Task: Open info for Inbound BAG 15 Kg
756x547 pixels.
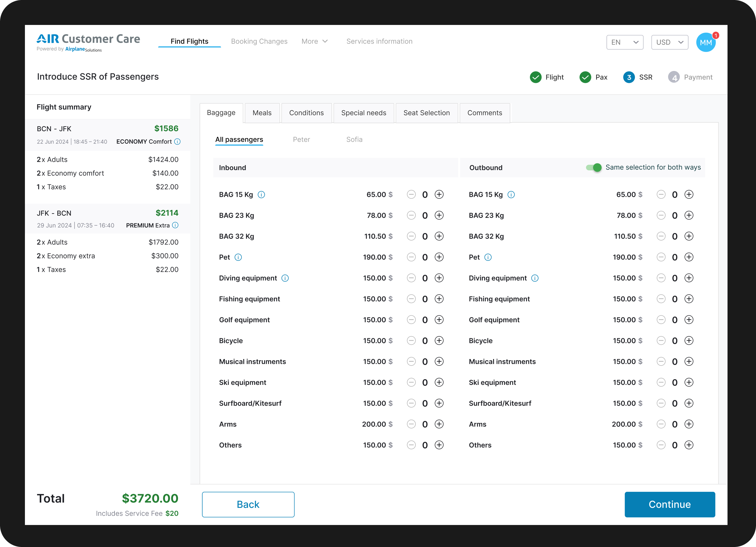Action: [261, 195]
